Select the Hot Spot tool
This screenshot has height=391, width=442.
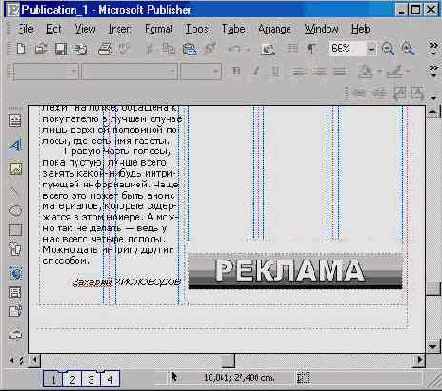[16, 273]
